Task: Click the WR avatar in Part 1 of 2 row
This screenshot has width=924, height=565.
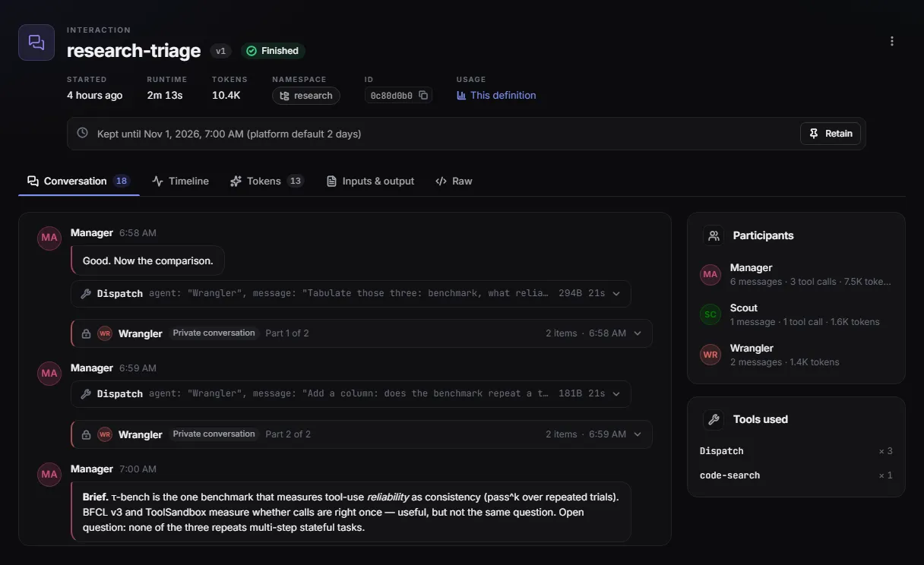Action: [105, 333]
